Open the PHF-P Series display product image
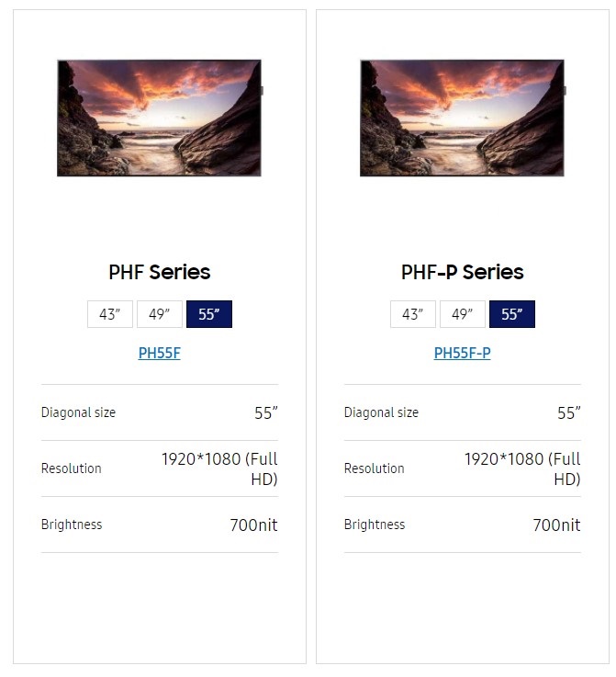Screen dimensions: 616x677 coord(463,118)
